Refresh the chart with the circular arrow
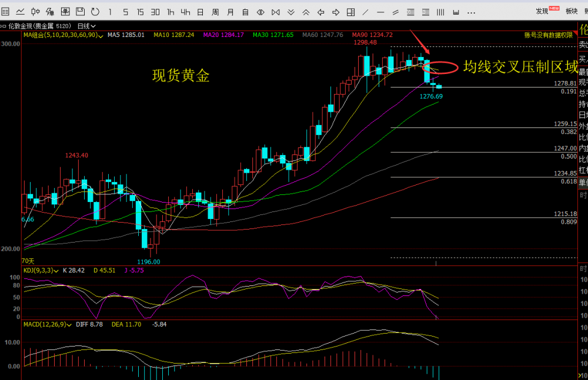The image size is (588, 380). coord(95,12)
